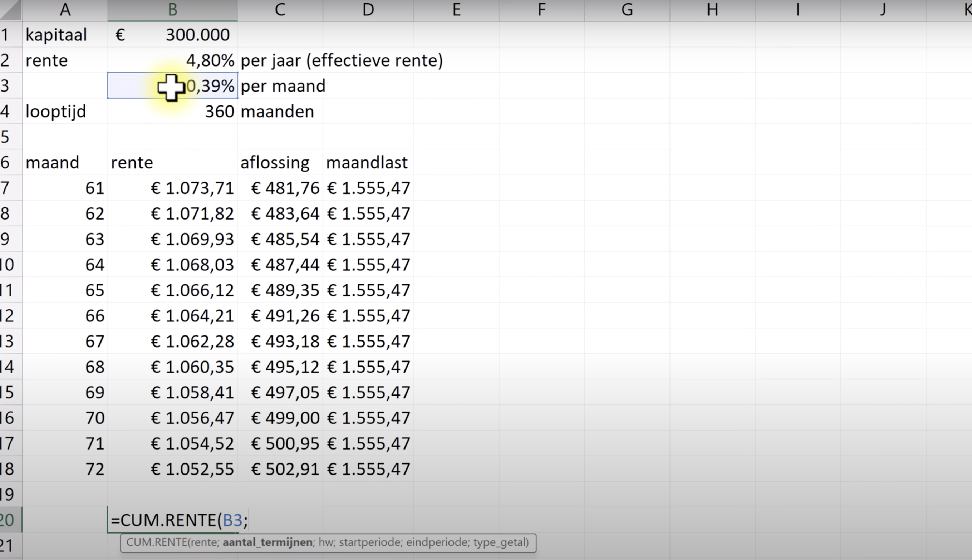This screenshot has height=560, width=972.
Task: Click month cell 70
Action: 65,417
